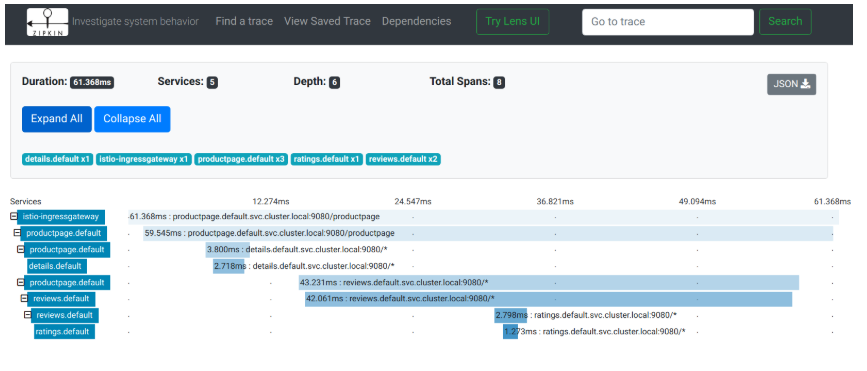Open View Saved Trace page
The height and width of the screenshot is (371, 867).
(327, 22)
